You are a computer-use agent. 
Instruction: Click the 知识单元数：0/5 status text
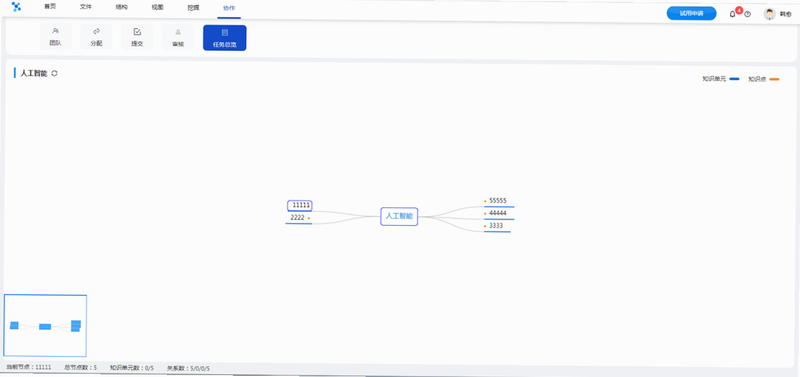pyautogui.click(x=132, y=368)
